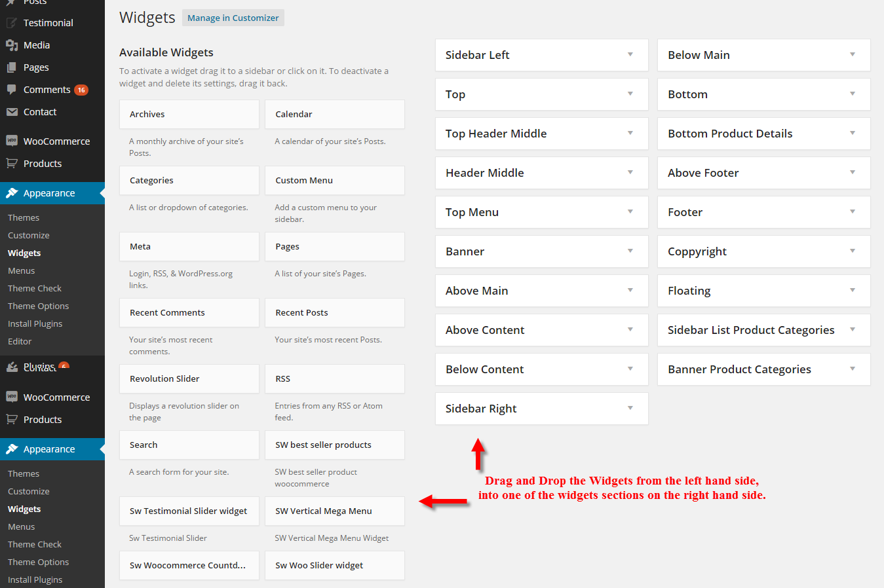
Task: Expand the Banner widget area
Action: point(542,251)
